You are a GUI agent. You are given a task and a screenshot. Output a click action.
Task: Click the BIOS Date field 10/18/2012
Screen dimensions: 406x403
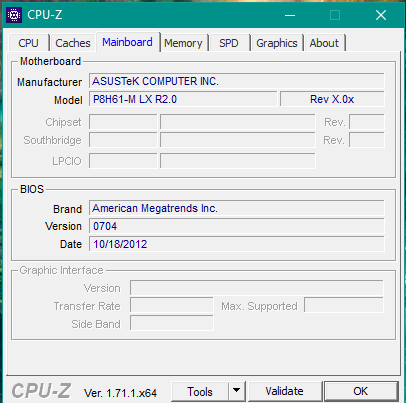[x=237, y=244]
